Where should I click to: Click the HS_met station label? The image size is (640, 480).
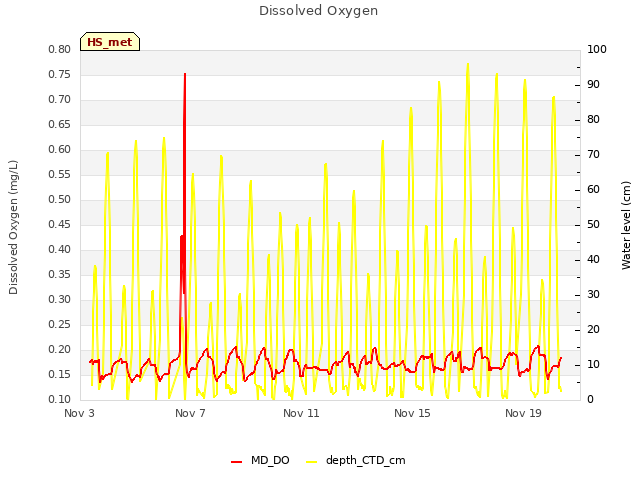[x=110, y=42]
